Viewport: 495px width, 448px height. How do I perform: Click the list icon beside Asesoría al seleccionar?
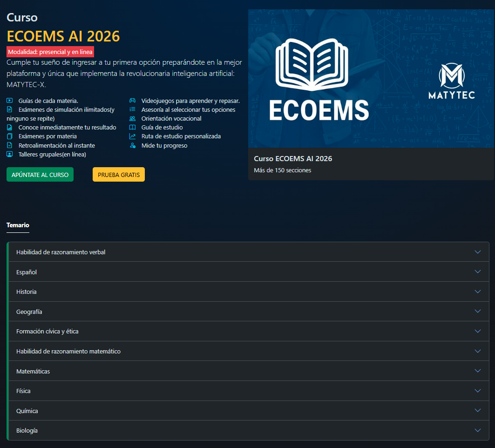(x=132, y=109)
